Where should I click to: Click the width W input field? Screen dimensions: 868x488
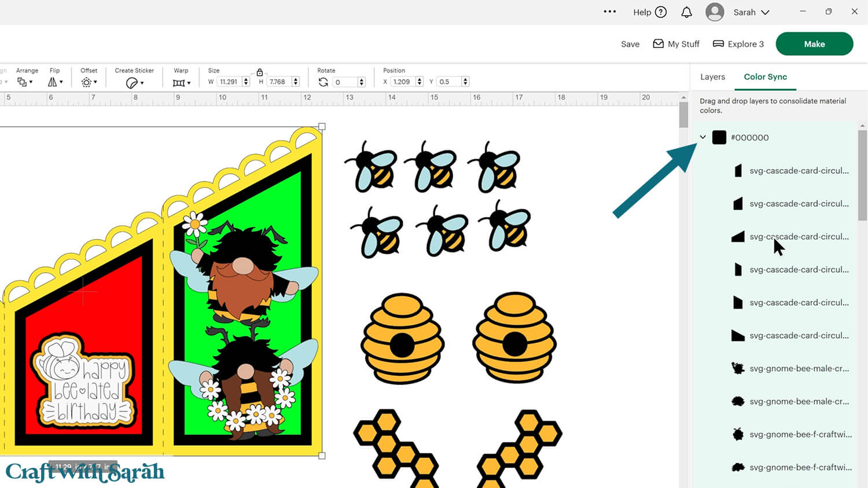pyautogui.click(x=230, y=82)
